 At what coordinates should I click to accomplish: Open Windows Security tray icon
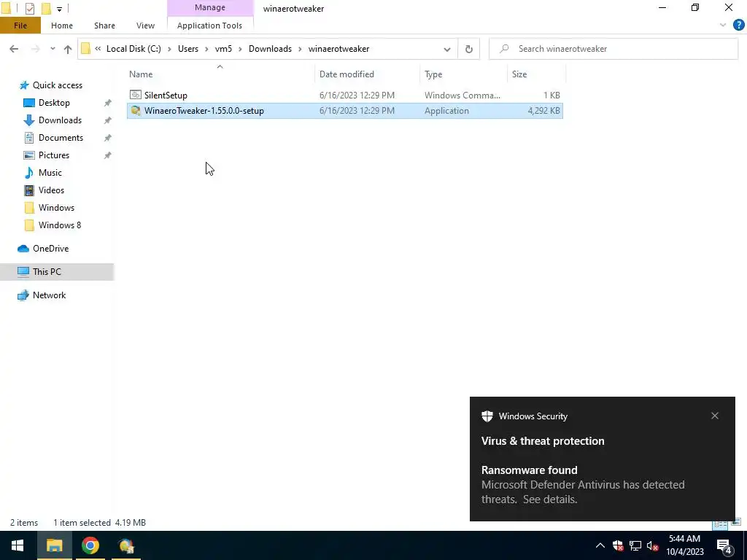tap(619, 545)
